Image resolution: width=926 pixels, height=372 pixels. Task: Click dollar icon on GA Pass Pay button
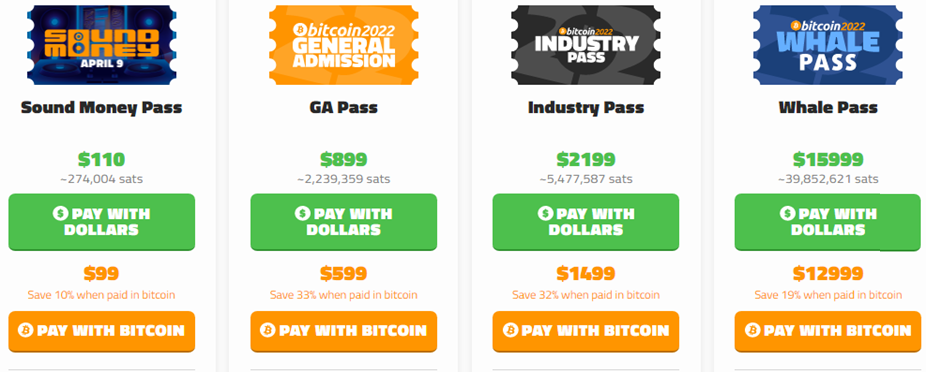(302, 213)
